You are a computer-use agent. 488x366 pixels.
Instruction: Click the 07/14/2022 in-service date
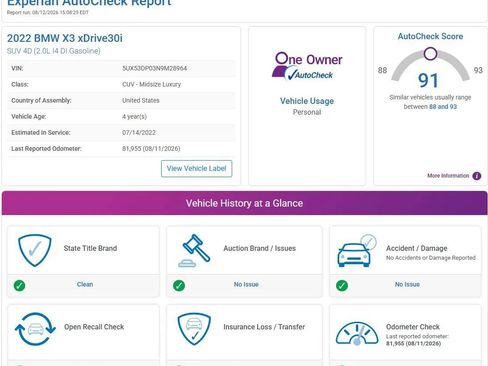tap(139, 132)
